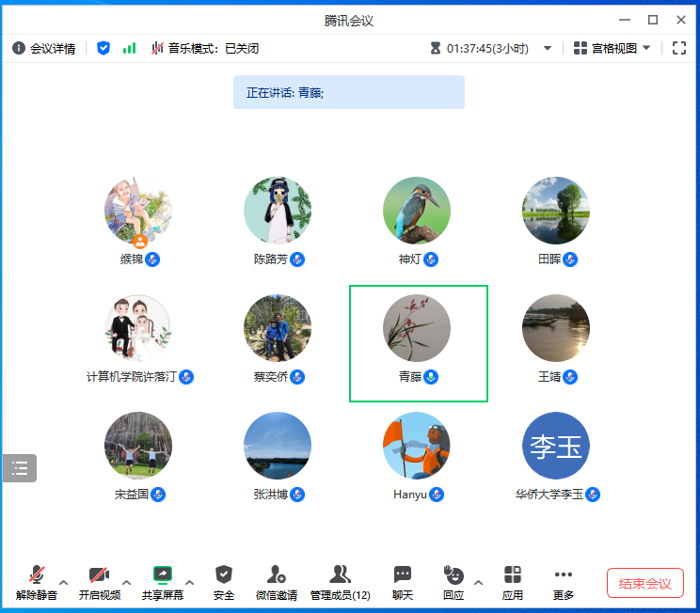The width and height of the screenshot is (700, 613).
Task: Maximize the 腾讯会议 window
Action: (653, 20)
